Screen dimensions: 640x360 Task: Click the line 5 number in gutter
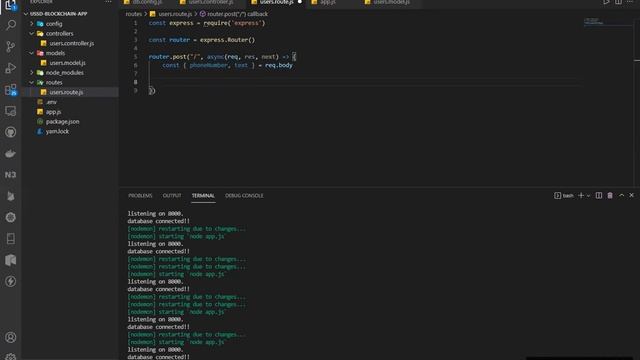tap(136, 57)
